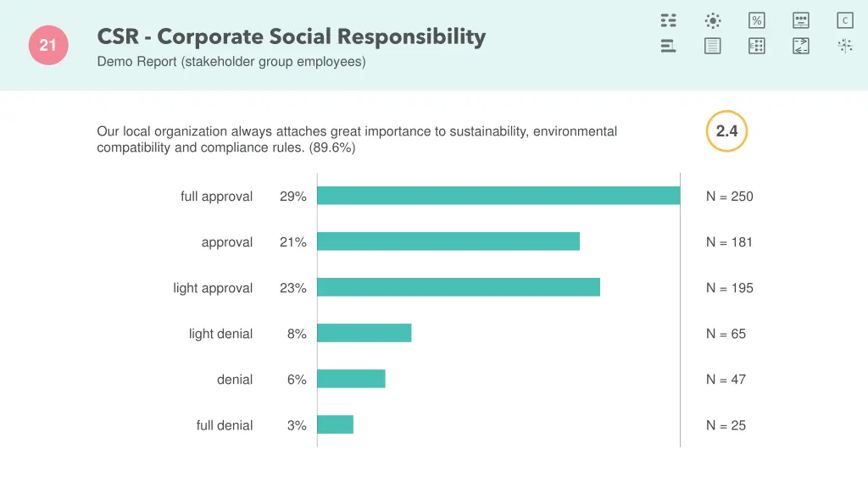Image resolution: width=868 pixels, height=488 pixels.
Task: Click the pink slide number 21 badge
Action: [47, 46]
